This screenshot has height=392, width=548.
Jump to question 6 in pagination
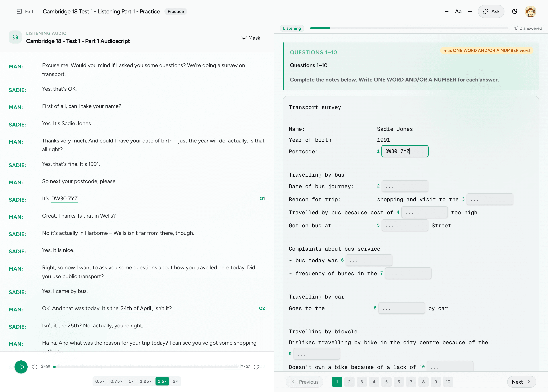click(399, 382)
